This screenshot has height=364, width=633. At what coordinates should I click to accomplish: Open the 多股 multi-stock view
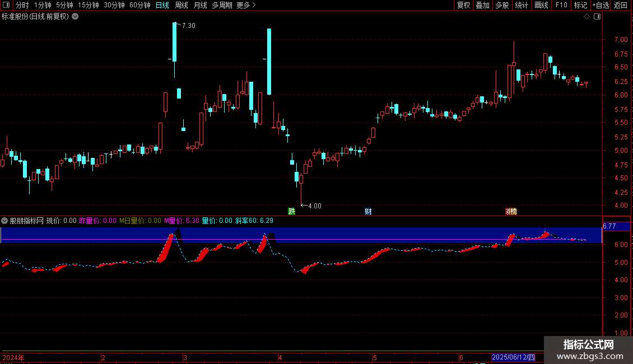tap(502, 5)
